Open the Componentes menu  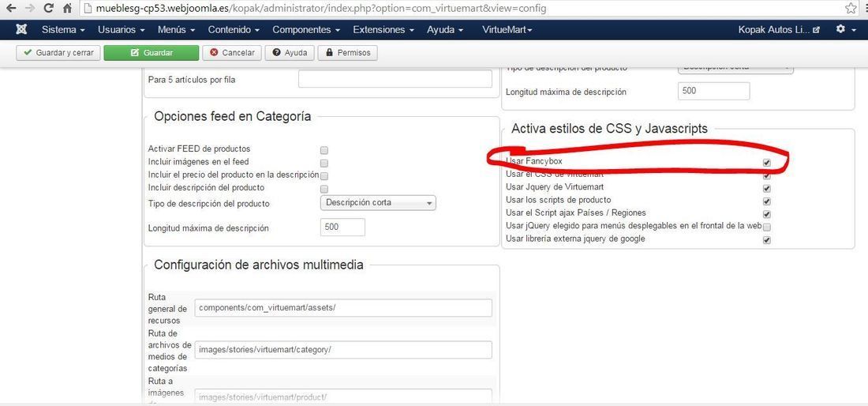(x=306, y=29)
